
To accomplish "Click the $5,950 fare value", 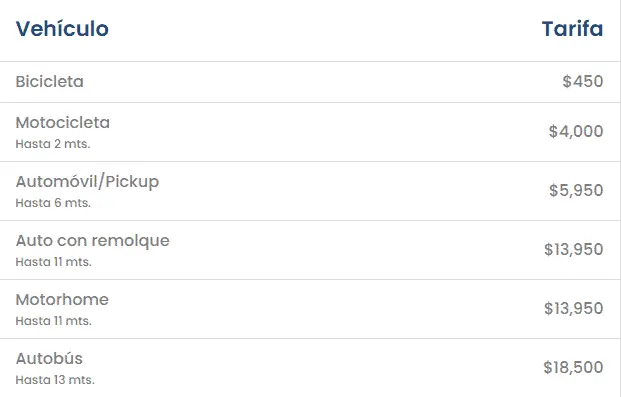I will (576, 191).
